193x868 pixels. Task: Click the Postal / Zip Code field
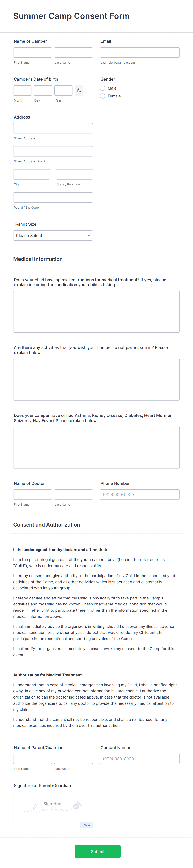53,197
